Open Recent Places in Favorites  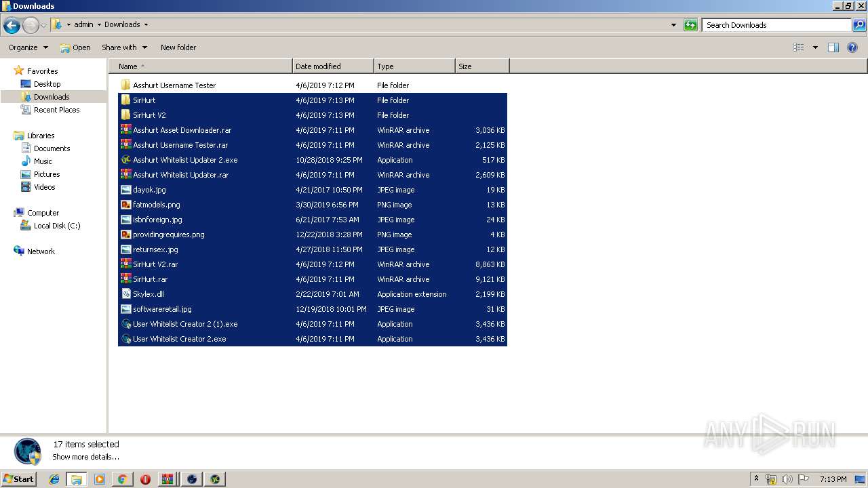[56, 110]
